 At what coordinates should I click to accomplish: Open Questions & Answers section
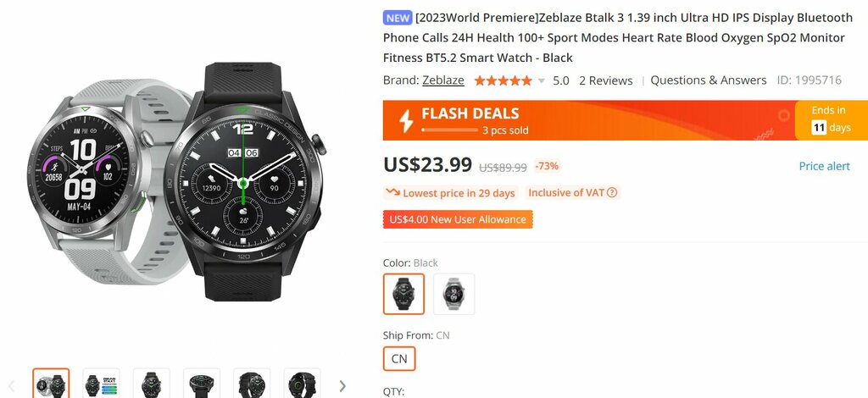(708, 80)
